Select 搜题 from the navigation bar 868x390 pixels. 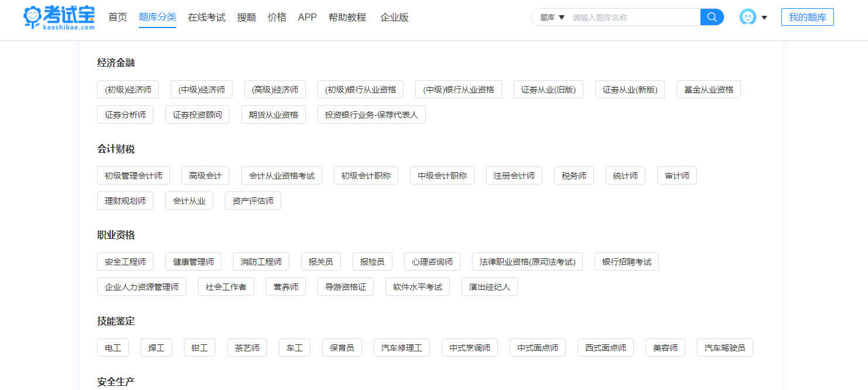[x=246, y=17]
